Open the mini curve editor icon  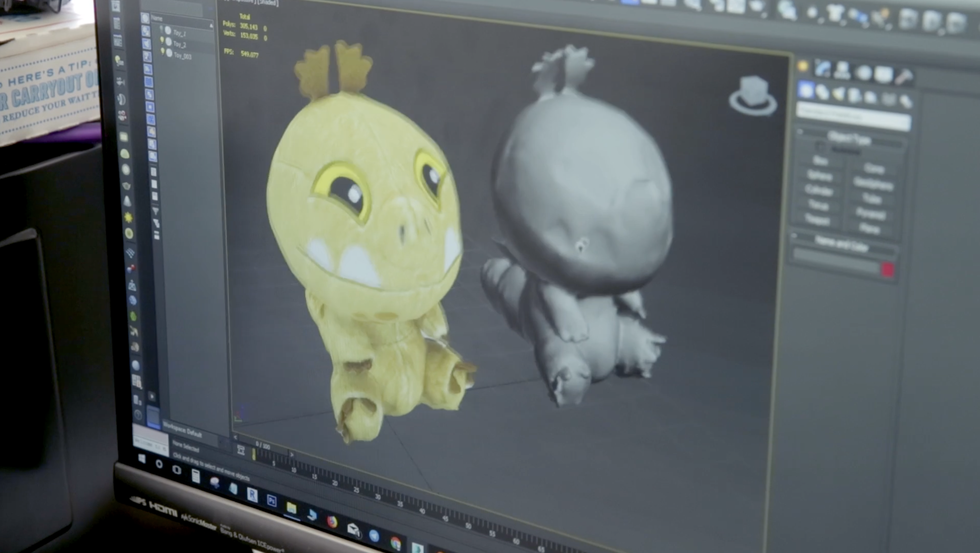click(x=241, y=450)
